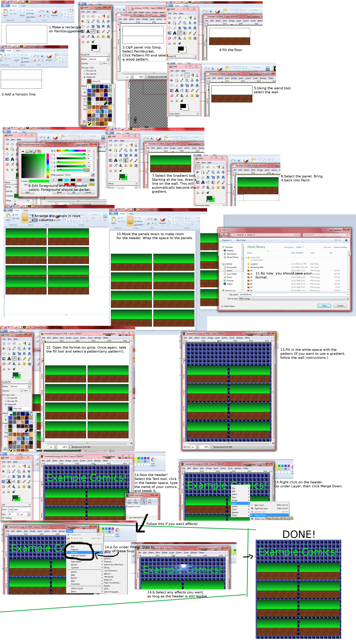Image resolution: width=356 pixels, height=644 pixels.
Task: Click New Folder in Save As toolbar
Action: coord(241,240)
